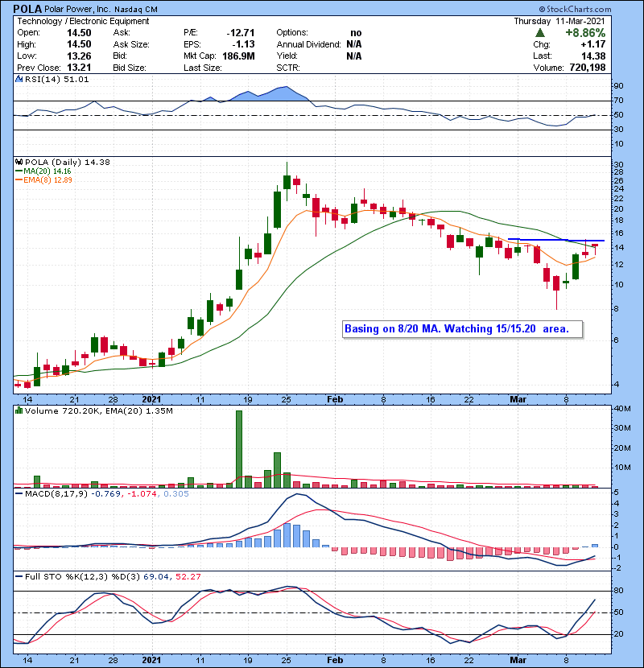
Task: Click the Low value '13.26'
Action: click(x=79, y=56)
